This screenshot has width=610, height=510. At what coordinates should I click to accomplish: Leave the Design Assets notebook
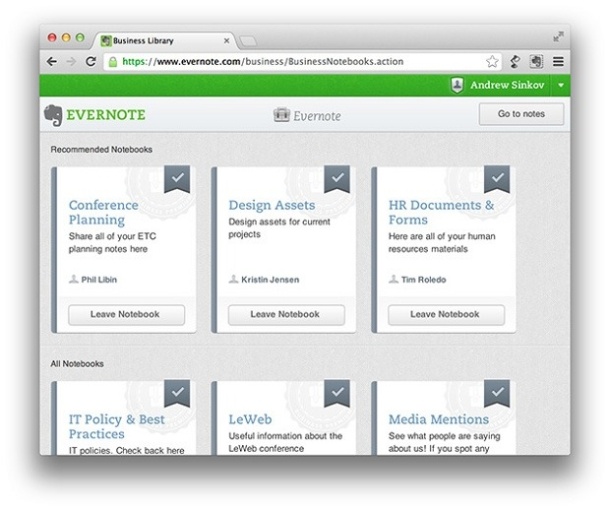tap(286, 314)
